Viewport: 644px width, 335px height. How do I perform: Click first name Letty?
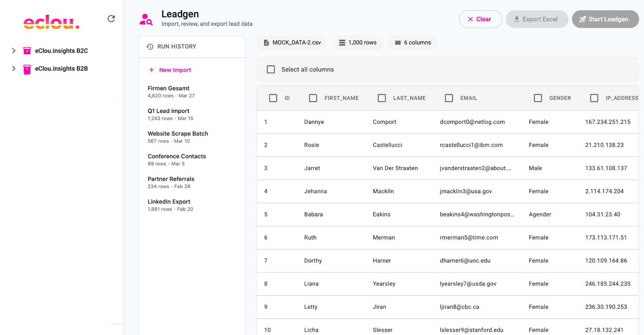[311, 307]
